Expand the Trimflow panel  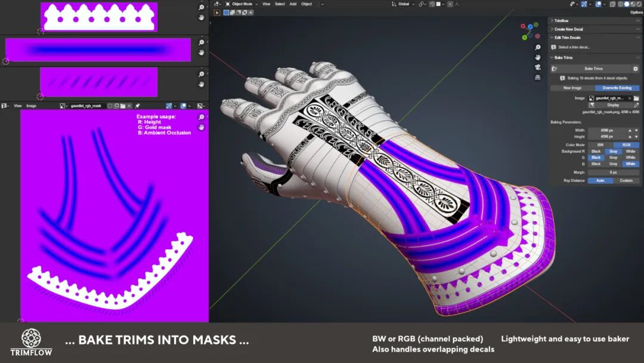pyautogui.click(x=561, y=20)
